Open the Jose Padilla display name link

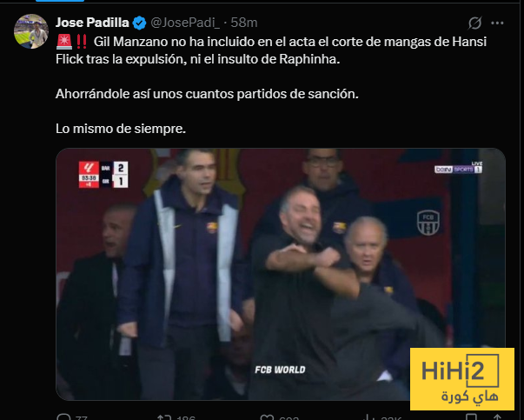click(92, 23)
